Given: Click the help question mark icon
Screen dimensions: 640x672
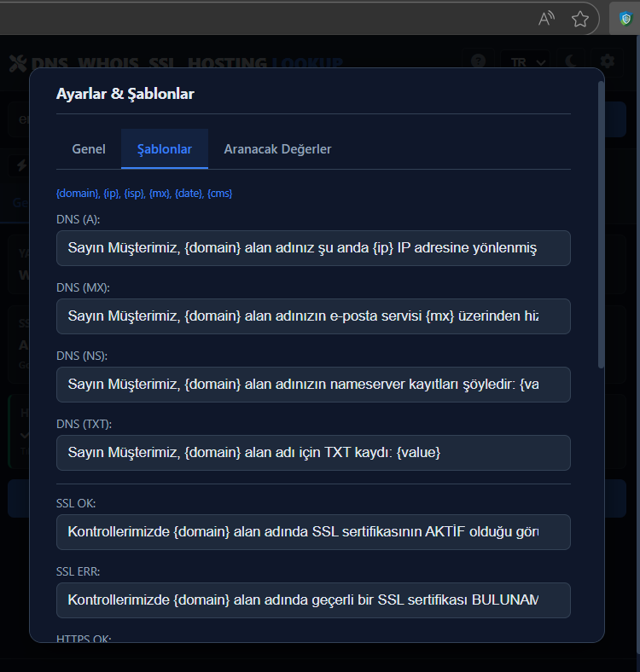Looking at the screenshot, I should pos(479,61).
